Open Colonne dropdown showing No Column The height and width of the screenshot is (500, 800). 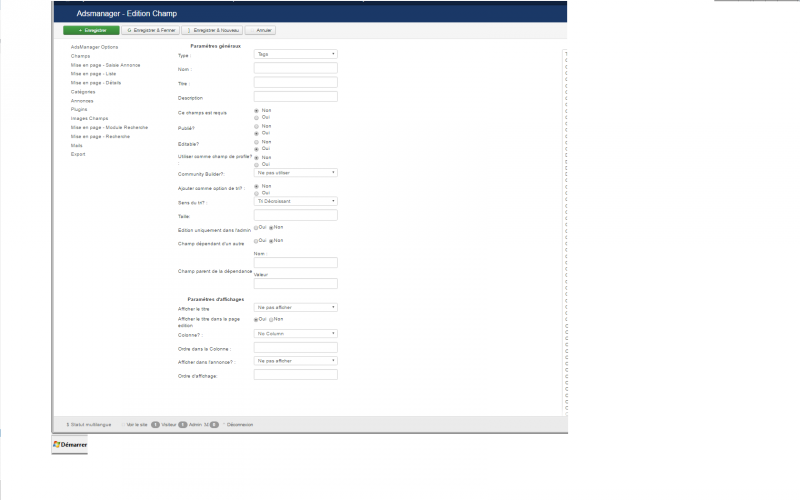click(x=295, y=334)
